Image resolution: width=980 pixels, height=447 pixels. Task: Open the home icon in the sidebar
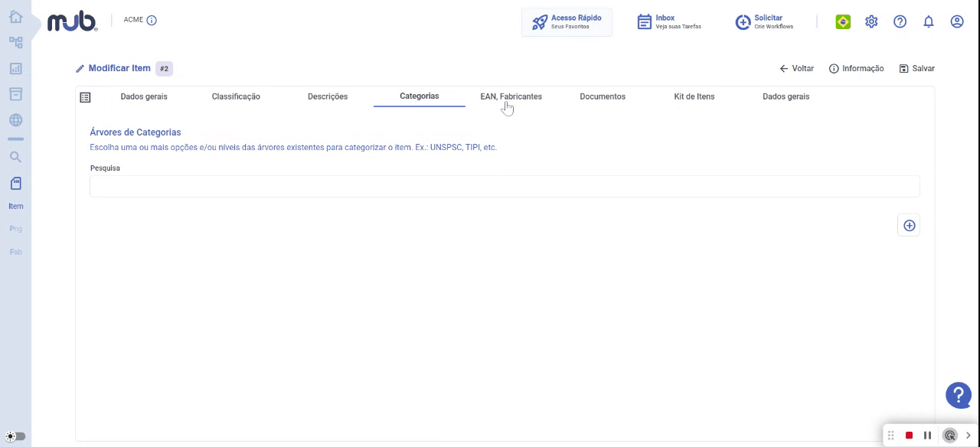pyautogui.click(x=15, y=17)
